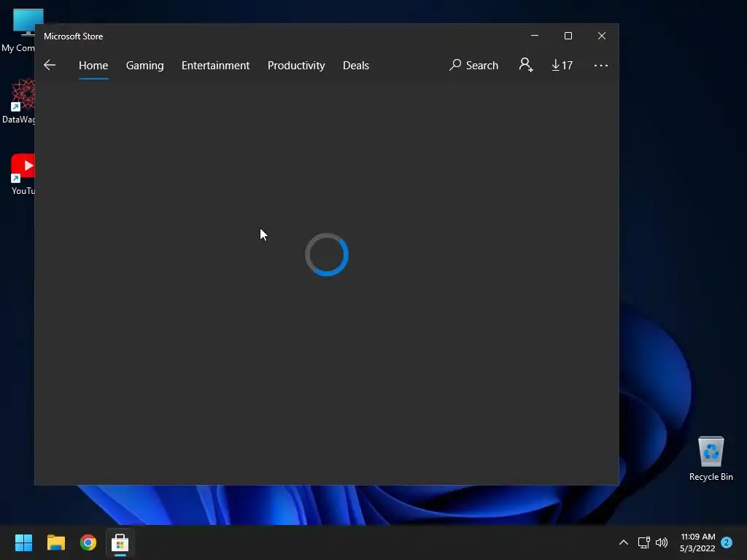This screenshot has height=560, width=747.
Task: Select the YouTube desktop shortcut
Action: 23,174
